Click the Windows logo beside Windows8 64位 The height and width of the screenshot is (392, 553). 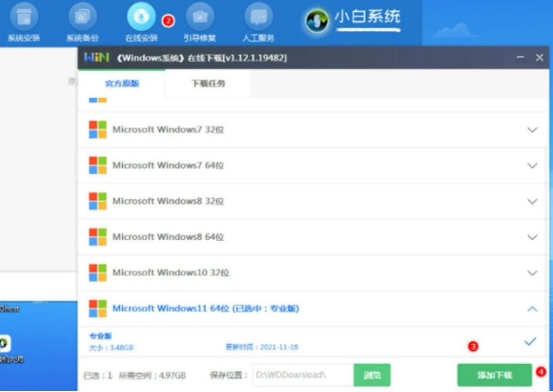pos(98,237)
